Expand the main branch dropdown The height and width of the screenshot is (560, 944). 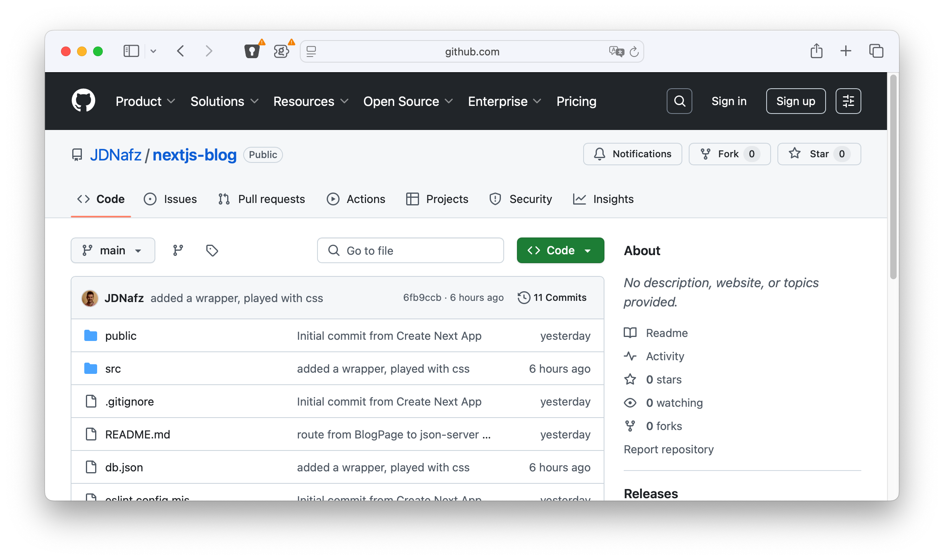click(113, 250)
